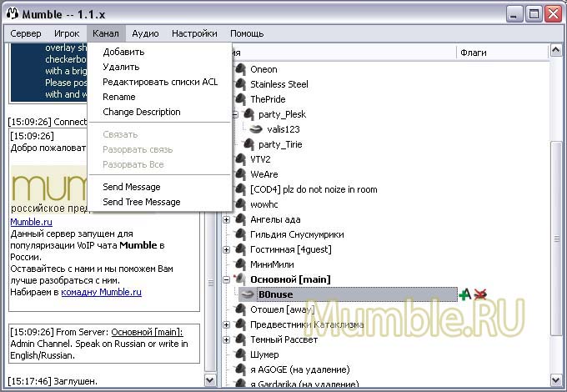The width and height of the screenshot is (567, 392).
Task: Select Send Tree Message menu entry
Action: pos(141,202)
